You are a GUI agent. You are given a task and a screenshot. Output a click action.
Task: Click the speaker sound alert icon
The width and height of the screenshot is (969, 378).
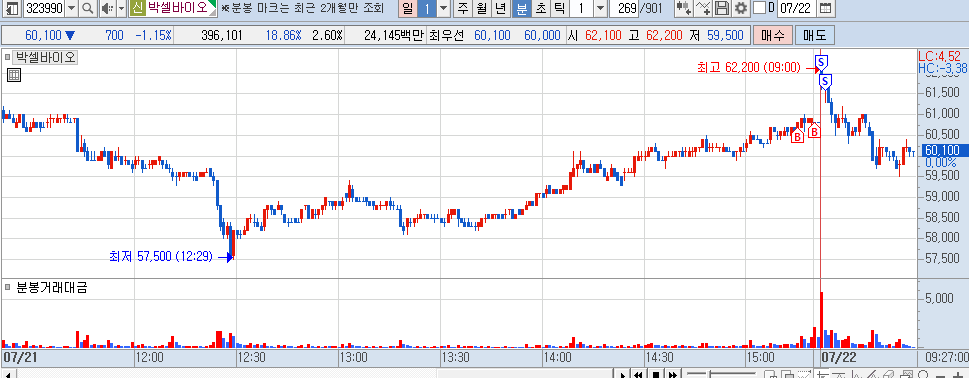[x=107, y=9]
